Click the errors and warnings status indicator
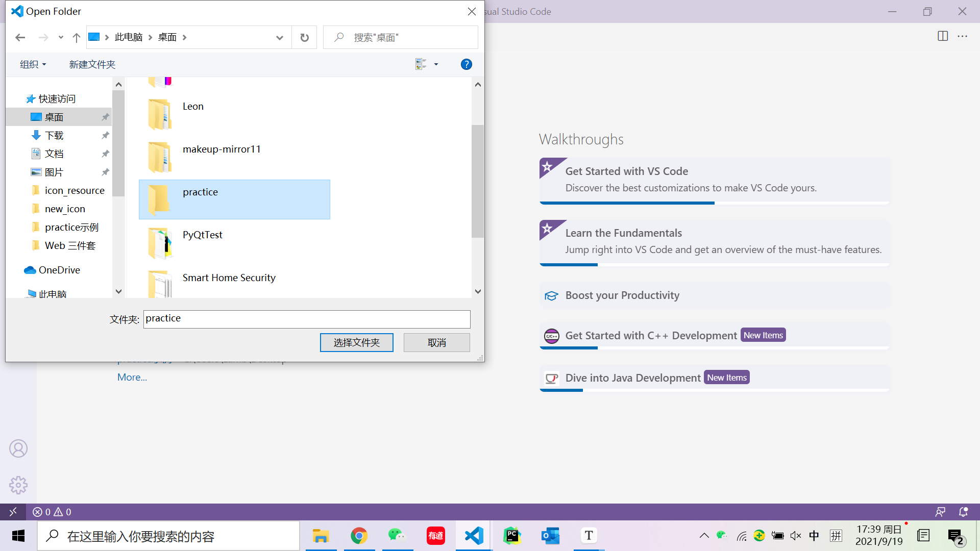The width and height of the screenshot is (980, 551). point(52,512)
